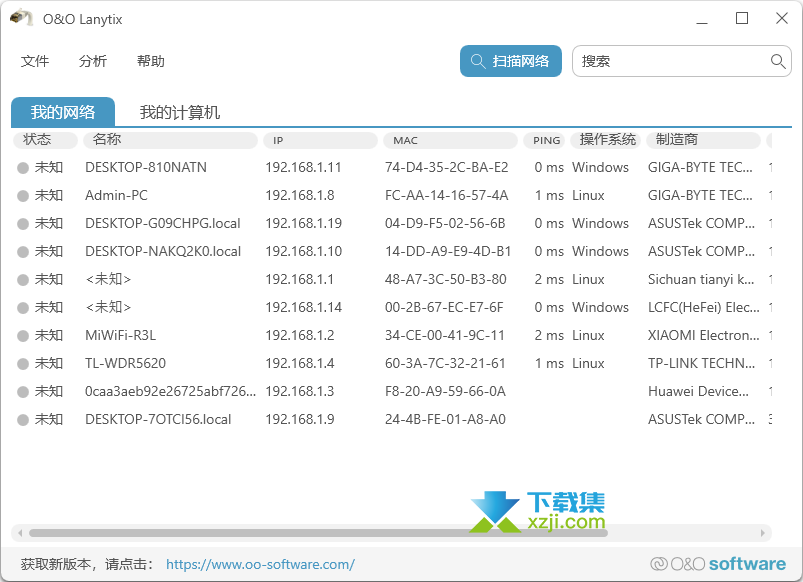Click manufacturer Sichuan tianyi k...
This screenshot has width=803, height=582.
tap(701, 280)
